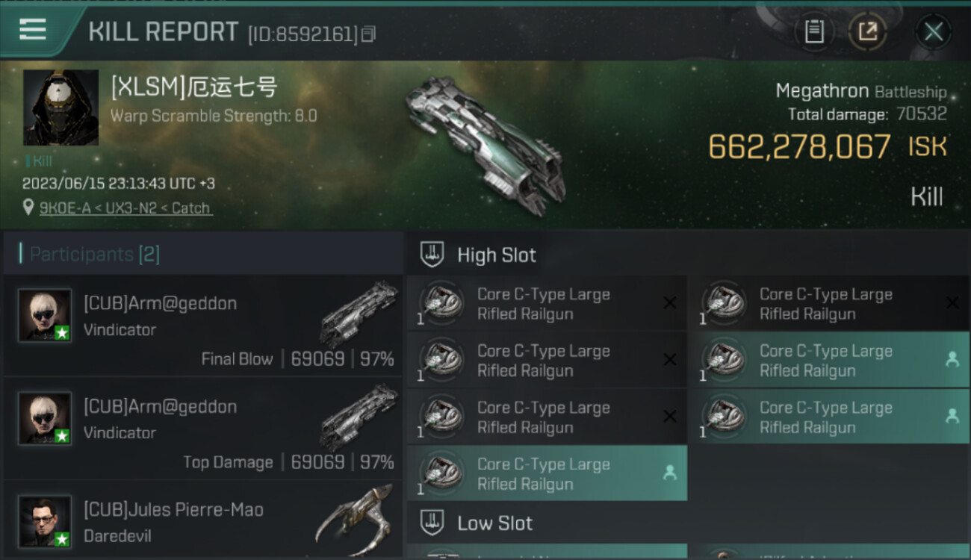Select the Low Slot section icon

pyautogui.click(x=432, y=523)
